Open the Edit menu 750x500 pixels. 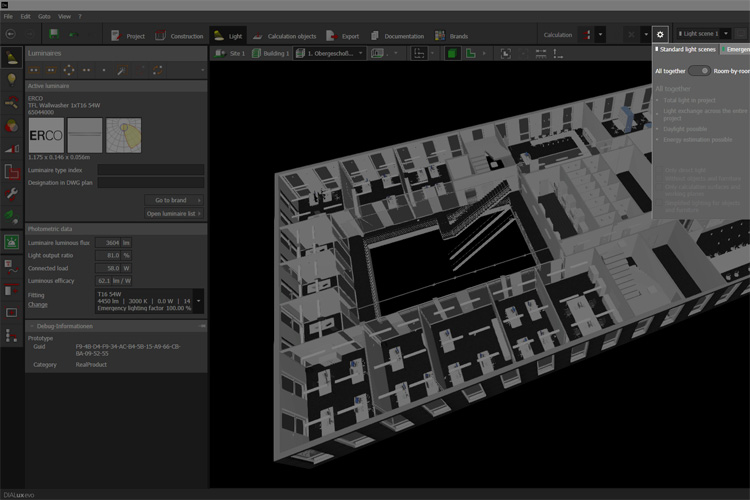(27, 17)
